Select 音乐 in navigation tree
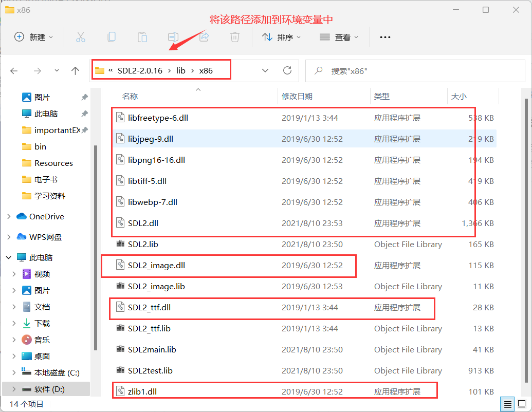This screenshot has width=532, height=412. [x=42, y=340]
